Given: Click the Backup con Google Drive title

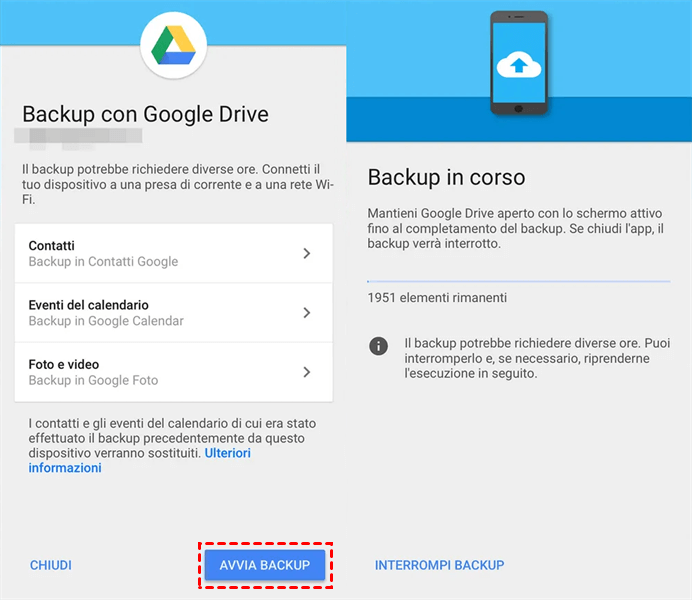Looking at the screenshot, I should point(145,113).
